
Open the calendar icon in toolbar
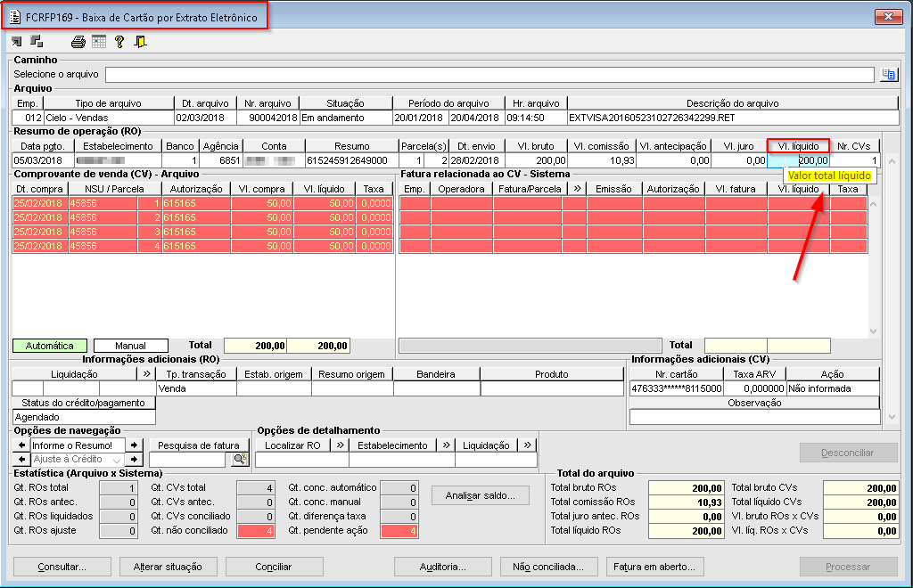point(99,41)
